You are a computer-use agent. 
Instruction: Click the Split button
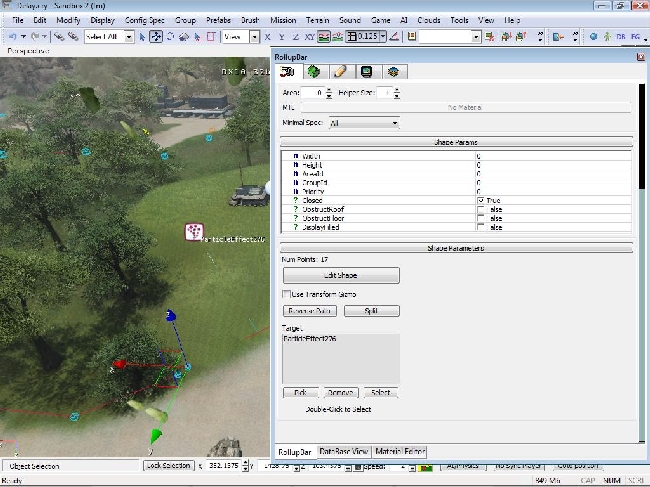(371, 311)
